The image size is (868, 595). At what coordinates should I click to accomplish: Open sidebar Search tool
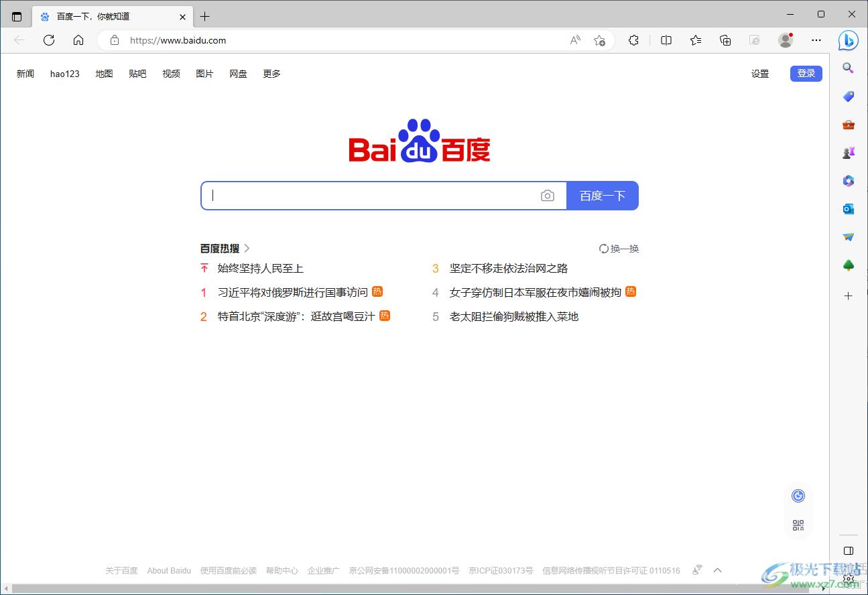click(848, 68)
